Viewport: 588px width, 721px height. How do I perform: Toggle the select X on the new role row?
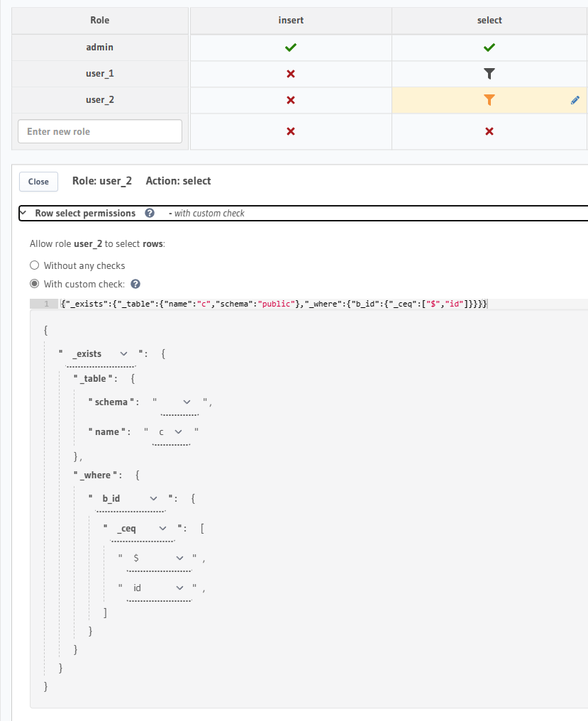coord(489,131)
